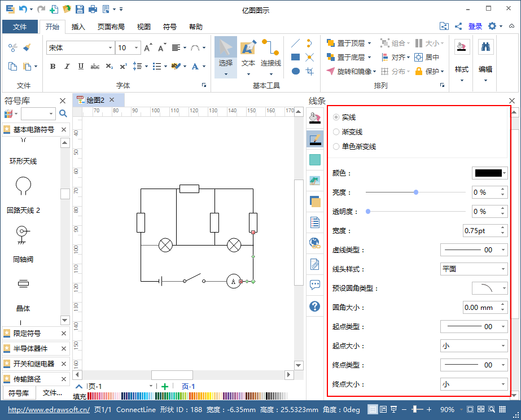Open the hyperlink globe panel
The width and height of the screenshot is (521, 420).
coord(314,243)
